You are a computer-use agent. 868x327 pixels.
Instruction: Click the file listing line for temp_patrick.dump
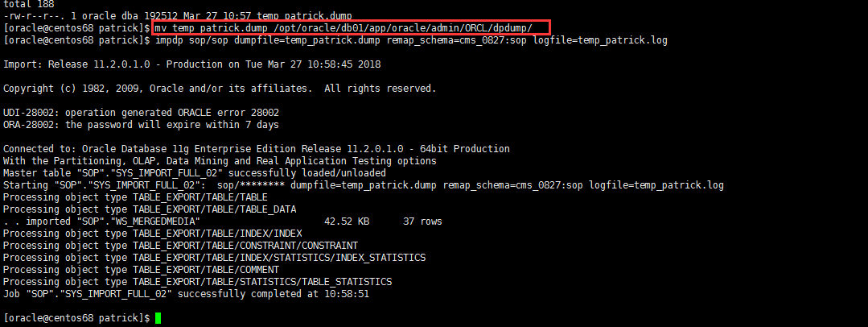pos(177,16)
